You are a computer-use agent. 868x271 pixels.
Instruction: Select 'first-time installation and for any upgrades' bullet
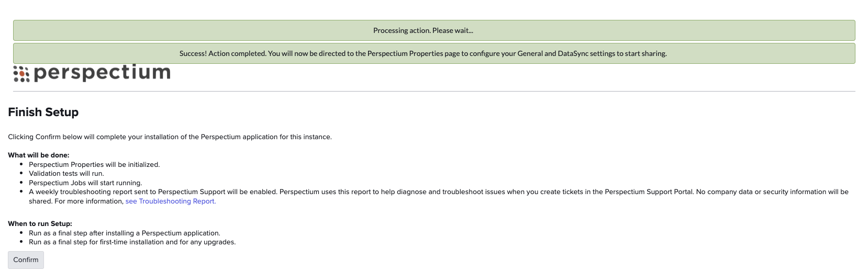[x=132, y=242]
